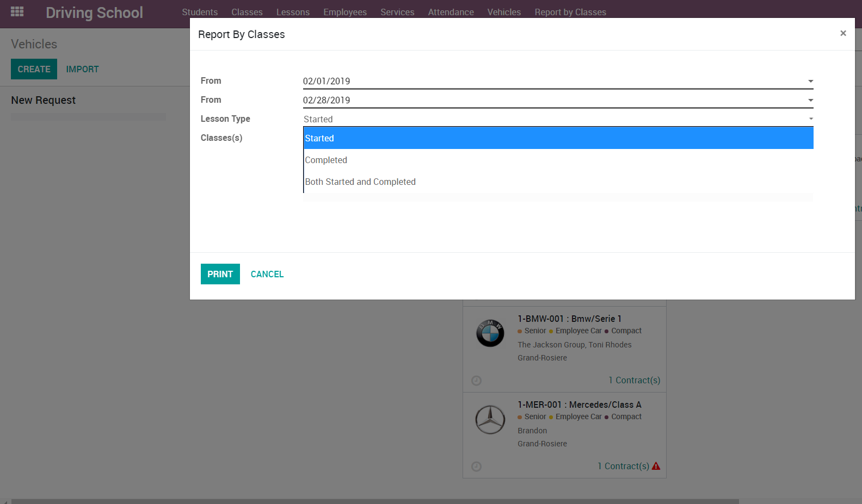
Task: Open the BMW '1 Contract(s)' link
Action: 634,380
